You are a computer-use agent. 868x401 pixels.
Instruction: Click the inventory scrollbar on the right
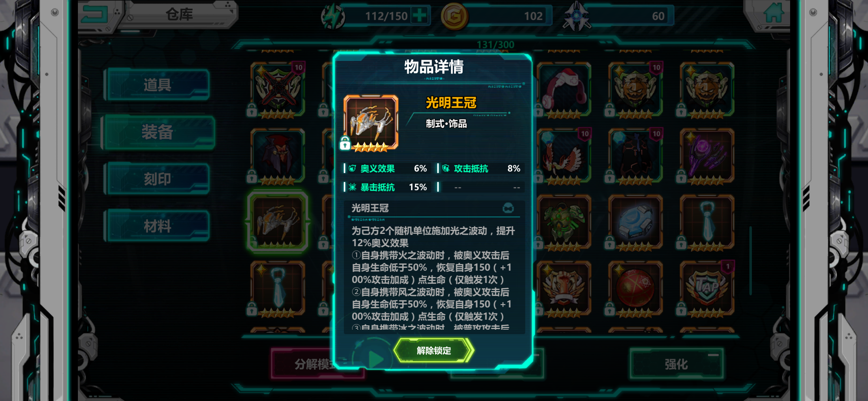click(751, 260)
